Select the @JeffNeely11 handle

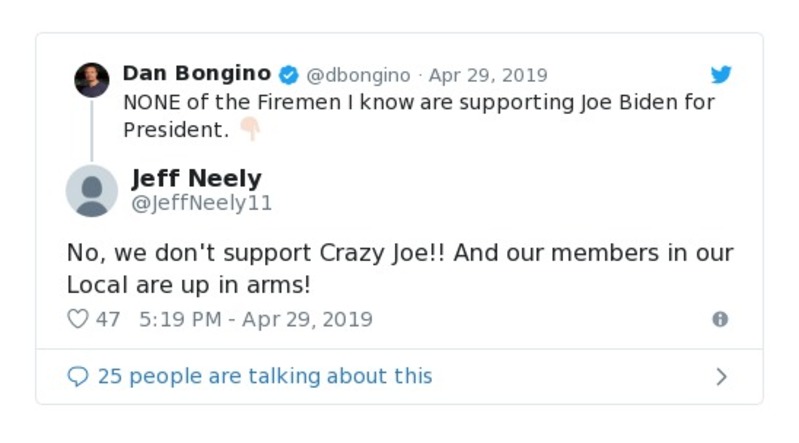tap(202, 203)
